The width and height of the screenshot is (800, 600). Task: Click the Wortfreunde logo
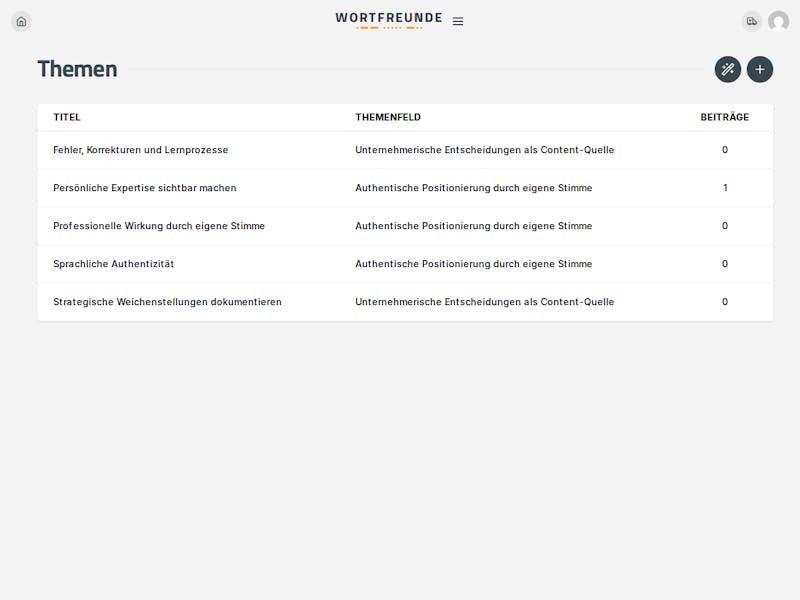tap(389, 20)
